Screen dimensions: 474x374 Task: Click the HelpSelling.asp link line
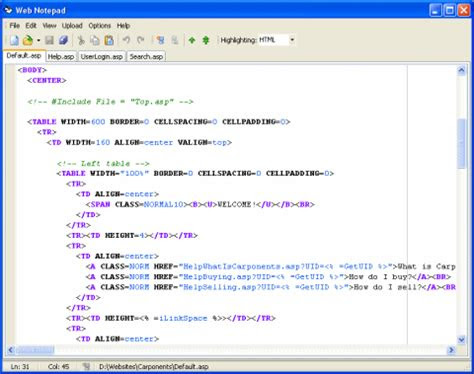coord(271,287)
